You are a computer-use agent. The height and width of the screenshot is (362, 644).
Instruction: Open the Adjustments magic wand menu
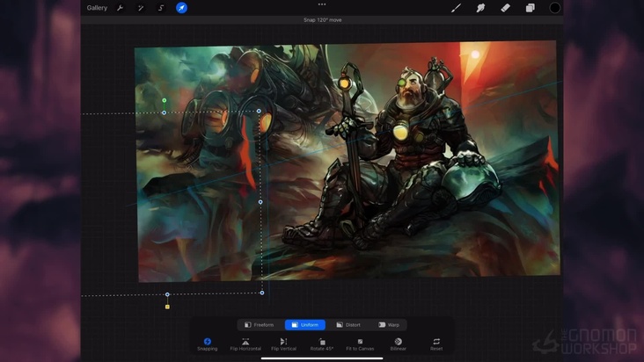point(141,8)
